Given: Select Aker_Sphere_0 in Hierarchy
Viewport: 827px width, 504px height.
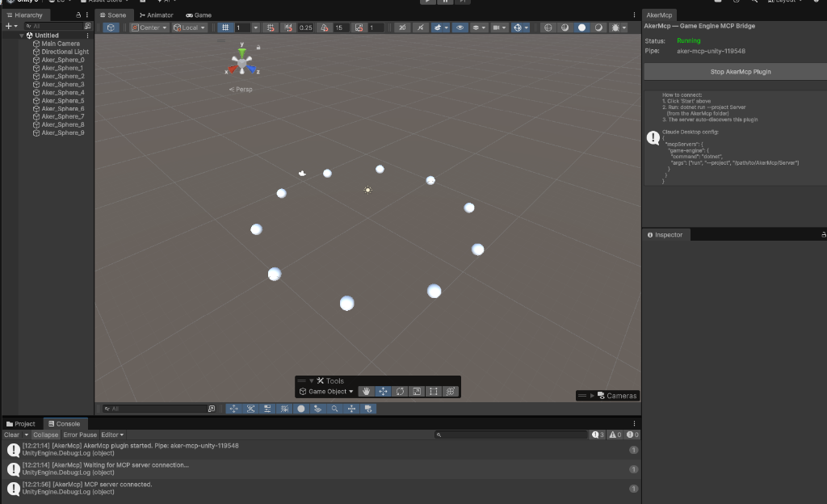Looking at the screenshot, I should (x=63, y=60).
